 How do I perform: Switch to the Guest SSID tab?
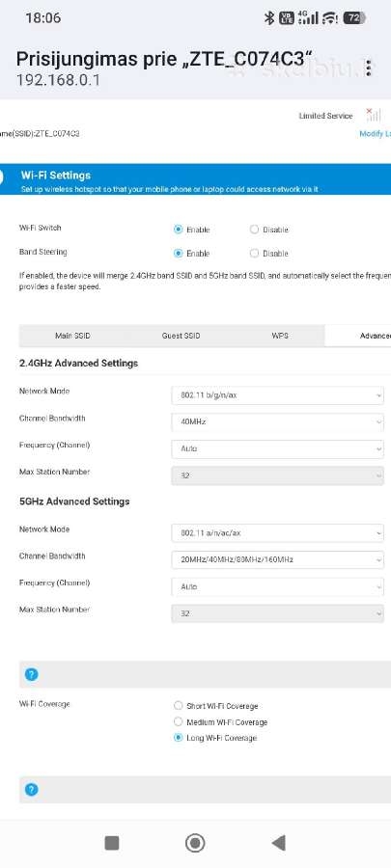pos(182,336)
